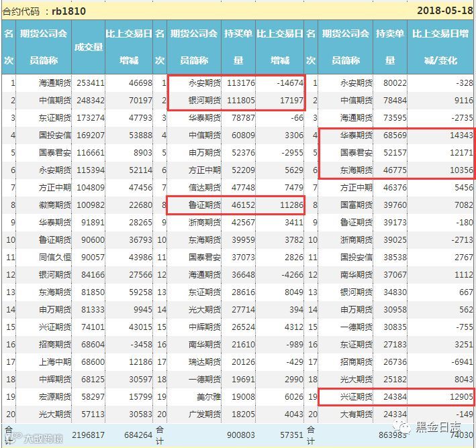
Task: Select the total long change 57351
Action: 291,435
